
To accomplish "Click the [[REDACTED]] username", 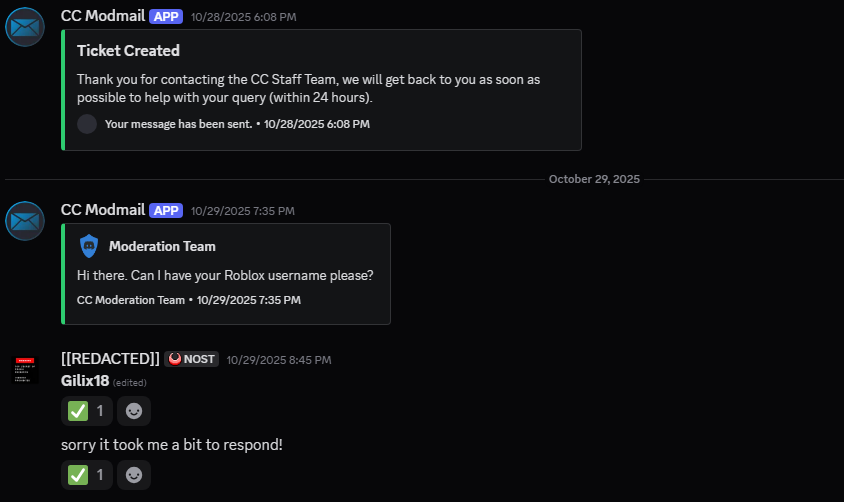I will [x=110, y=358].
